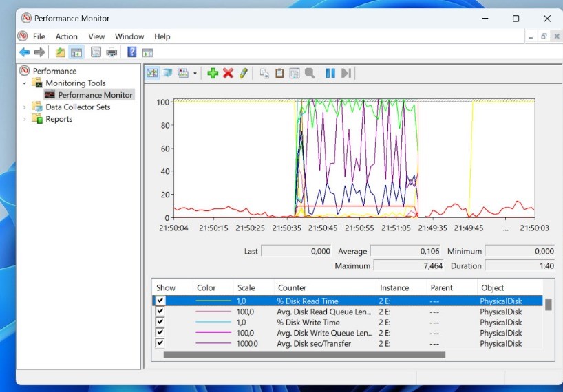Click the Update Data step-forward icon

(x=346, y=73)
